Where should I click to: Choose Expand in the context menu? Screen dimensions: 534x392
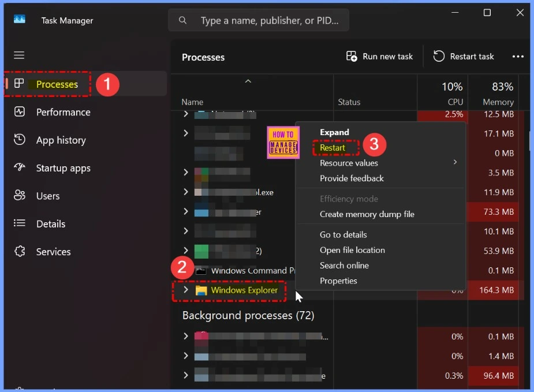click(334, 132)
